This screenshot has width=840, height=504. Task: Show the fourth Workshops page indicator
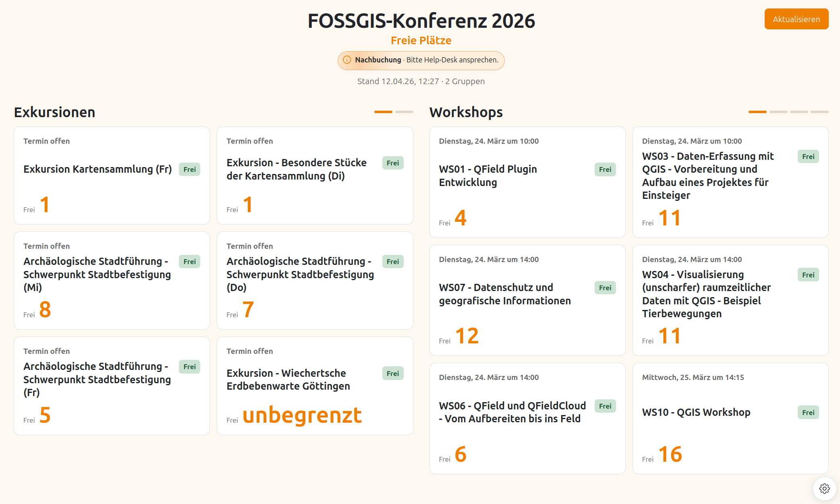(819, 112)
